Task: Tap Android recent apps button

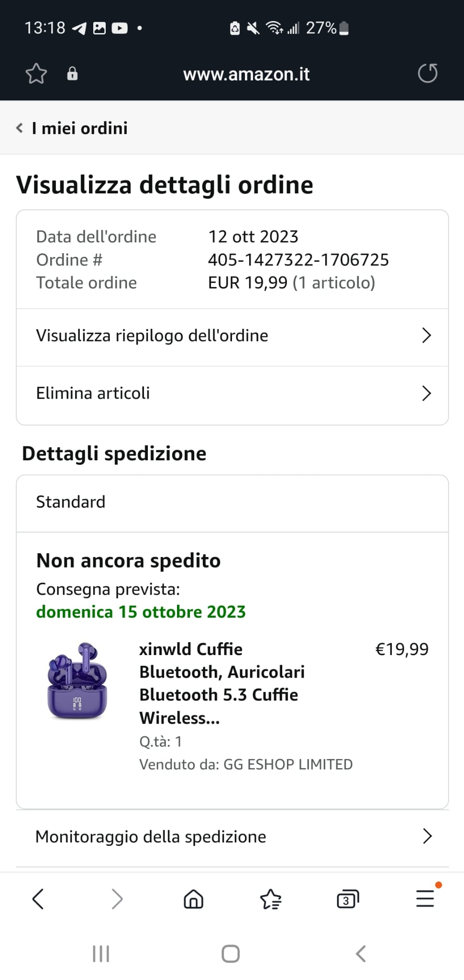Action: pos(101,954)
